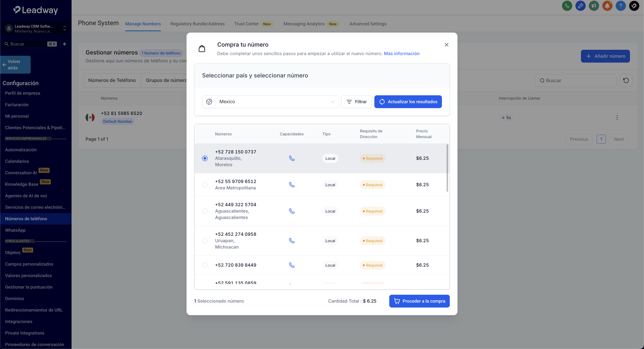
Task: Click Proceder a la compra button
Action: 419,301
